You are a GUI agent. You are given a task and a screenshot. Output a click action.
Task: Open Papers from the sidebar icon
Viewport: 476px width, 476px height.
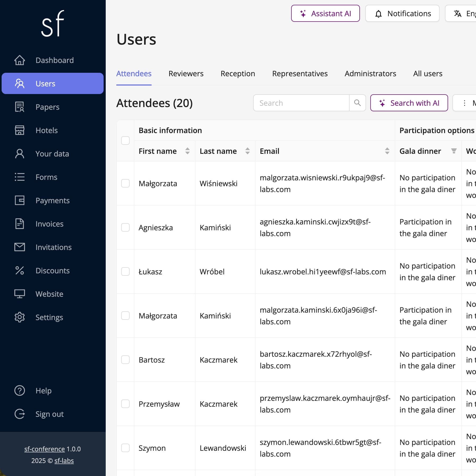coord(19,107)
